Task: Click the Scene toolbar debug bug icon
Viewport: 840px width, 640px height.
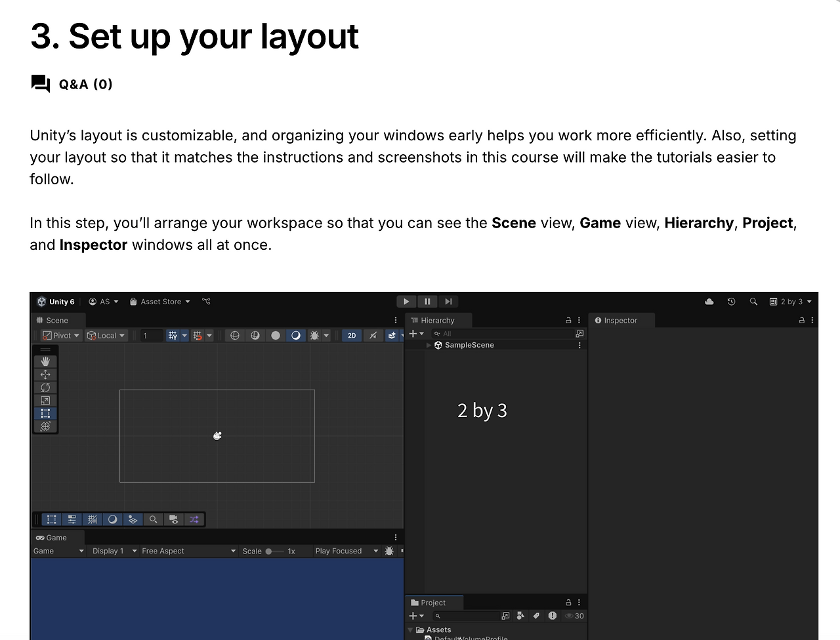Action: (x=314, y=335)
